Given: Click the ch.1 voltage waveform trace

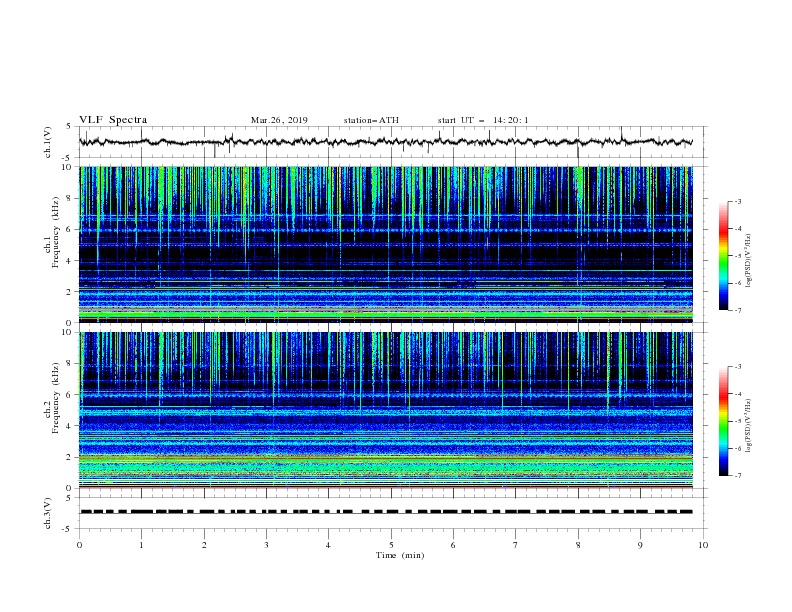Looking at the screenshot, I should pyautogui.click(x=386, y=142).
